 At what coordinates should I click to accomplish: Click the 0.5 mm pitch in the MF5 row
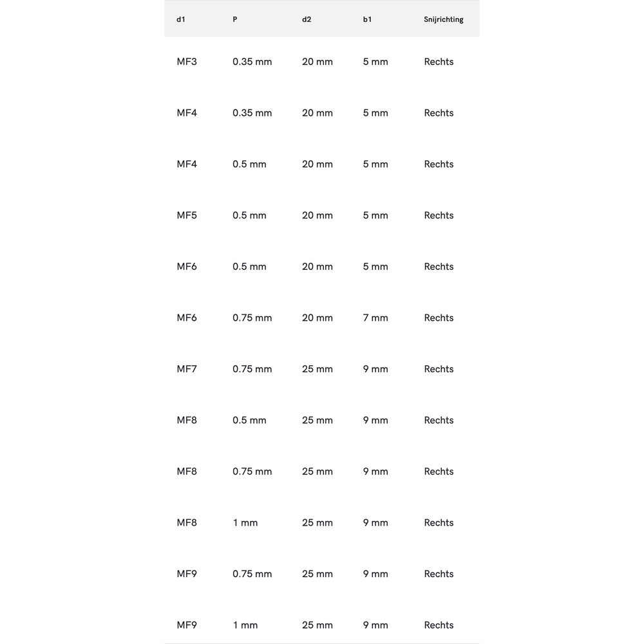[249, 215]
